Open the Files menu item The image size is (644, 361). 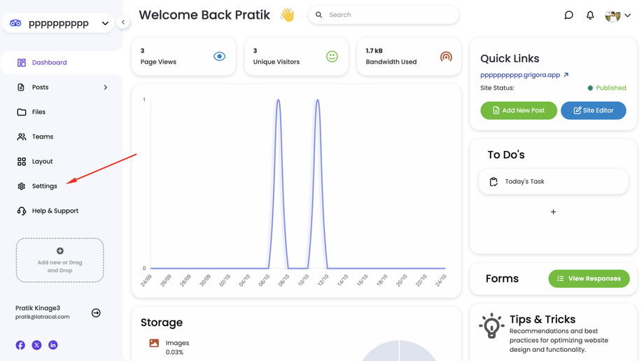[38, 112]
